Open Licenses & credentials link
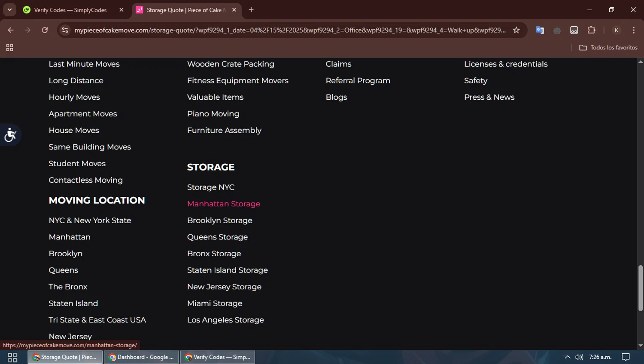This screenshot has height=364, width=644. click(x=506, y=64)
